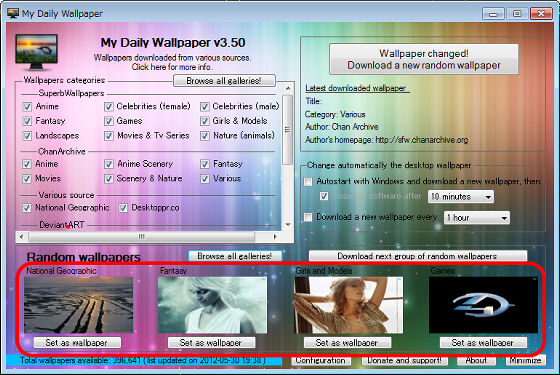Open the About button

(x=476, y=360)
